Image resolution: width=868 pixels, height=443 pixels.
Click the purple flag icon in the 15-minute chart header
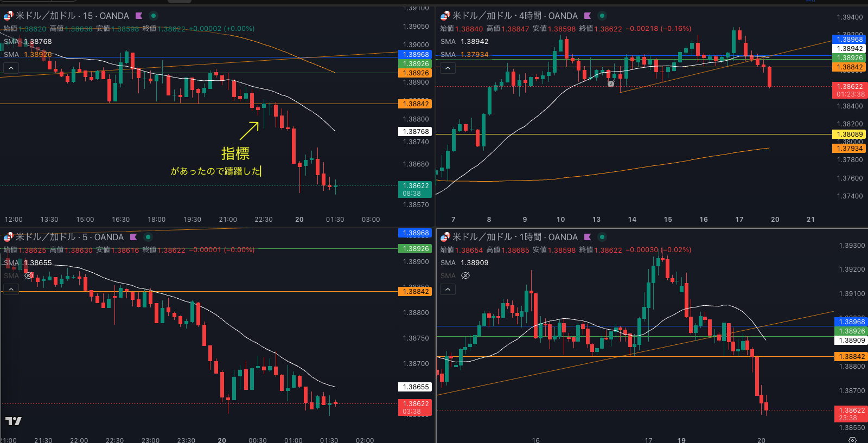(139, 16)
